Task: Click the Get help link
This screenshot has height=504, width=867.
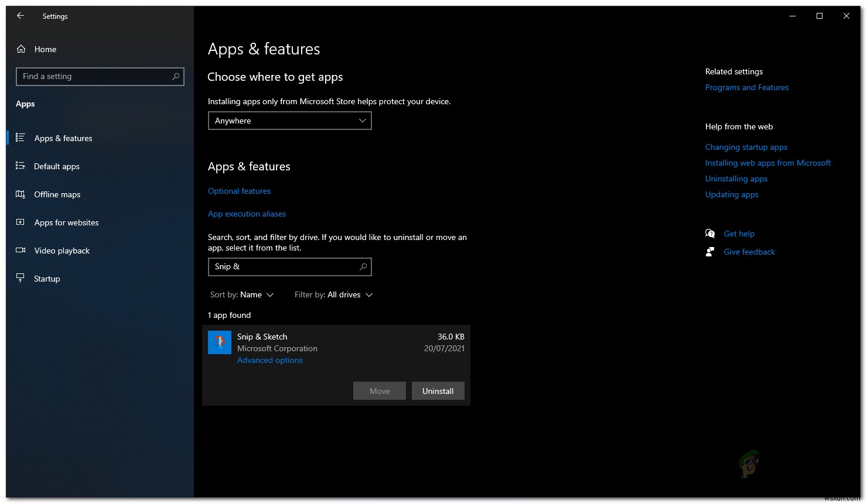Action: 739,234
